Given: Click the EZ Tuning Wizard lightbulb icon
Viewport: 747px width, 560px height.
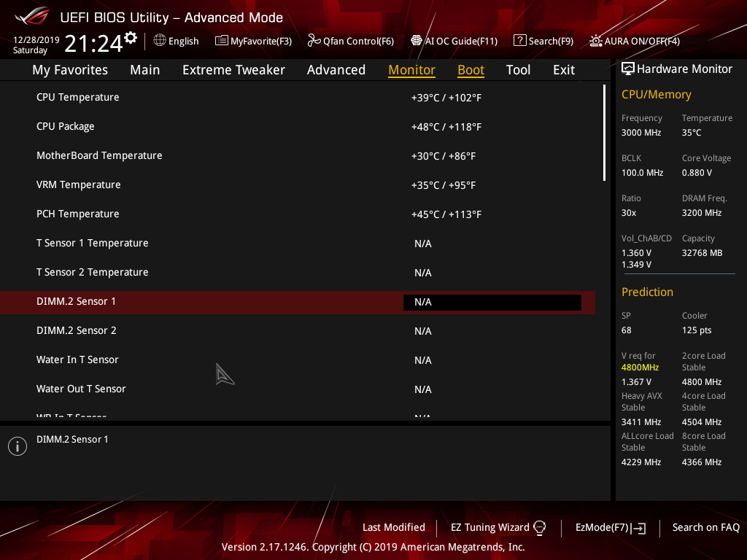Looking at the screenshot, I should [539, 528].
